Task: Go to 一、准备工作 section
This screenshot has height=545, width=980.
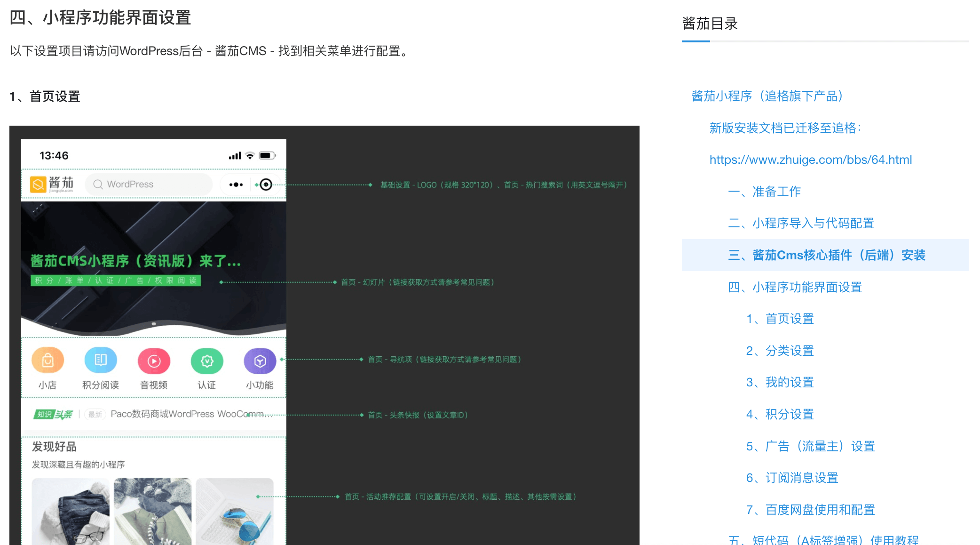Action: pyautogui.click(x=764, y=192)
